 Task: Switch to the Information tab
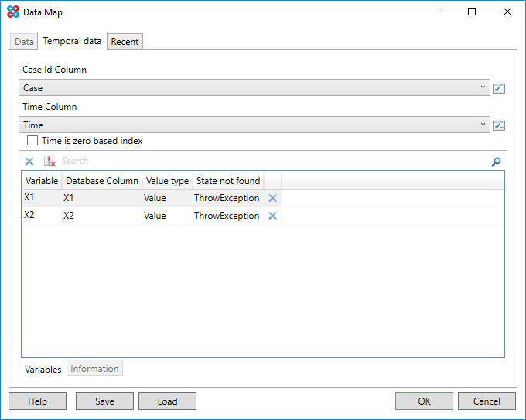pyautogui.click(x=94, y=369)
